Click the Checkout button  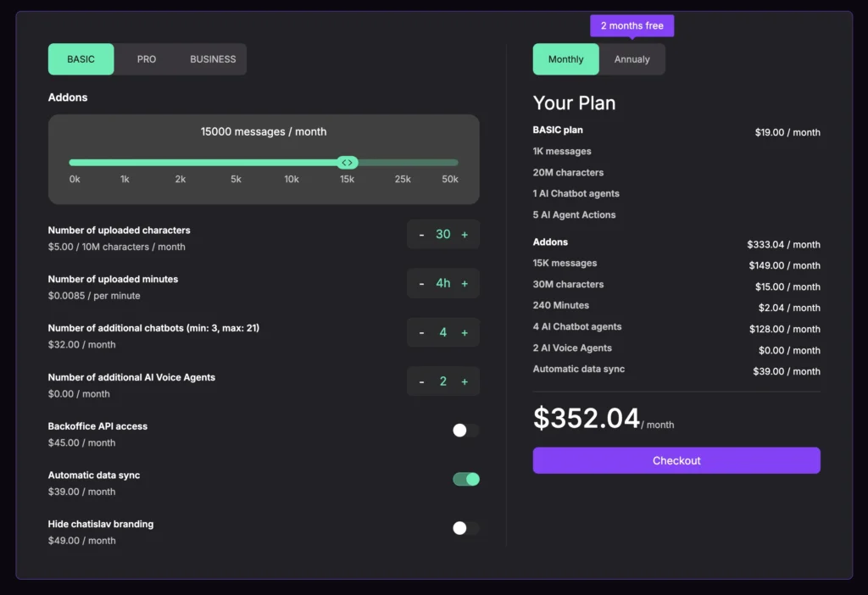click(x=676, y=460)
